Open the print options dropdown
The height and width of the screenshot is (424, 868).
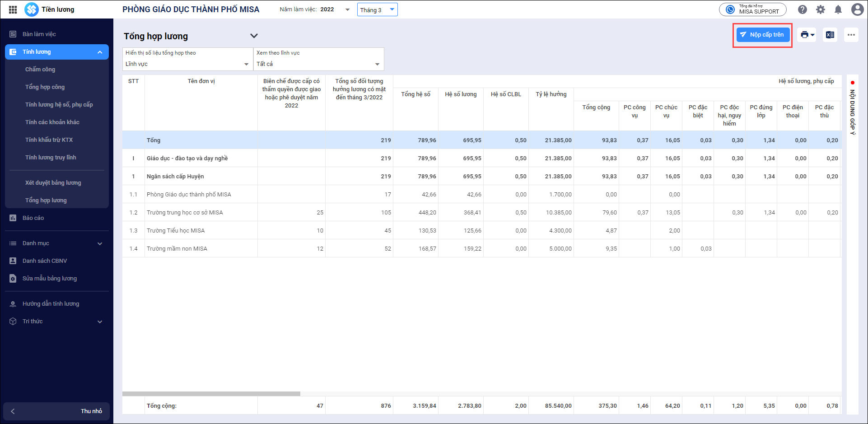(x=807, y=35)
